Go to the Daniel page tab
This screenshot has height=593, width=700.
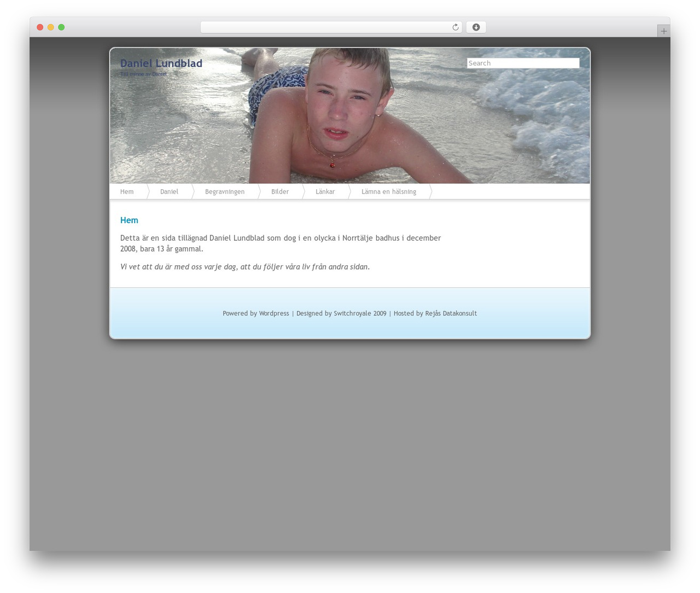point(169,191)
